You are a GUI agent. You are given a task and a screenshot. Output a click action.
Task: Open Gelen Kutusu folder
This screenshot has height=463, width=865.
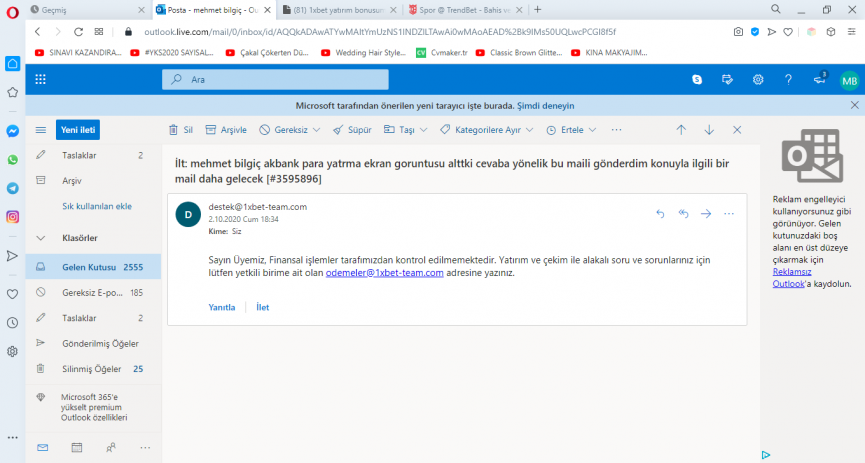point(93,267)
